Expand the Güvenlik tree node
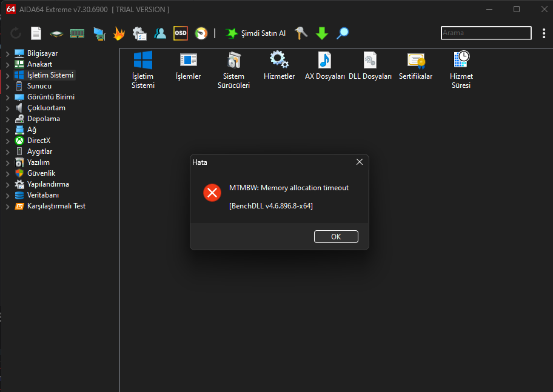Image resolution: width=553 pixels, height=392 pixels. click(x=8, y=174)
